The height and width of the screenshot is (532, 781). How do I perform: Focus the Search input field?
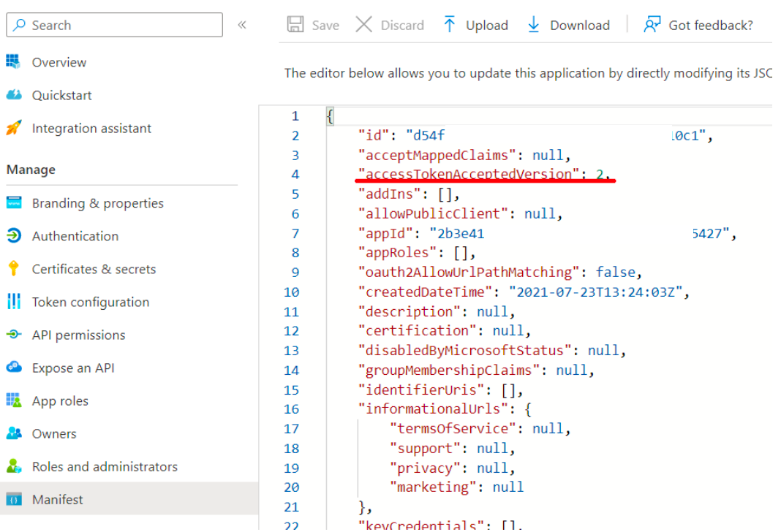[114, 25]
